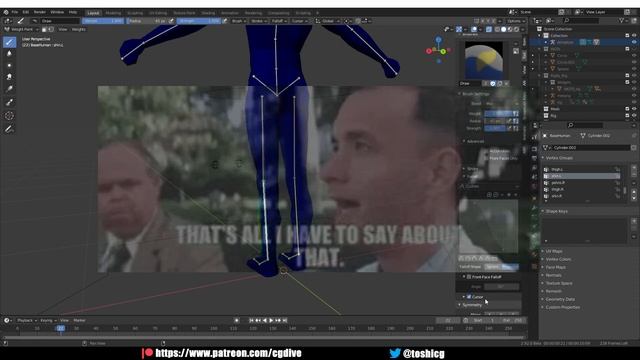Expand the Custom Properties panel
The width and height of the screenshot is (640, 360).
point(562,307)
